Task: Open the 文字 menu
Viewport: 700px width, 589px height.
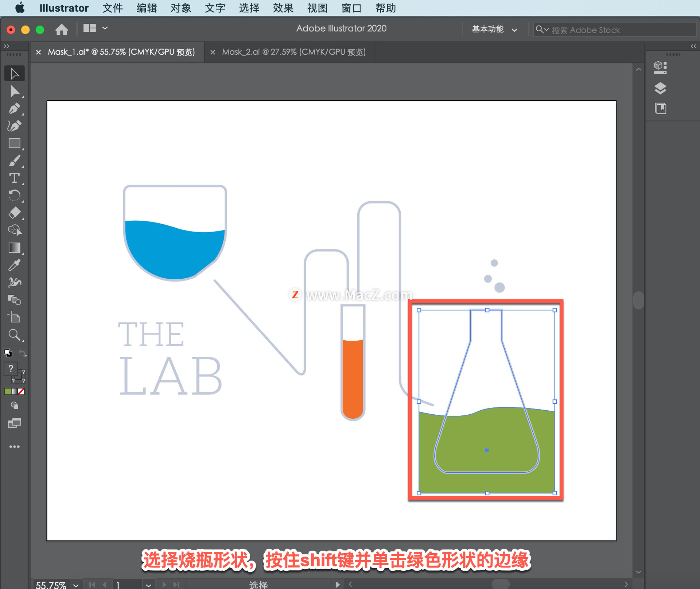Action: point(215,8)
